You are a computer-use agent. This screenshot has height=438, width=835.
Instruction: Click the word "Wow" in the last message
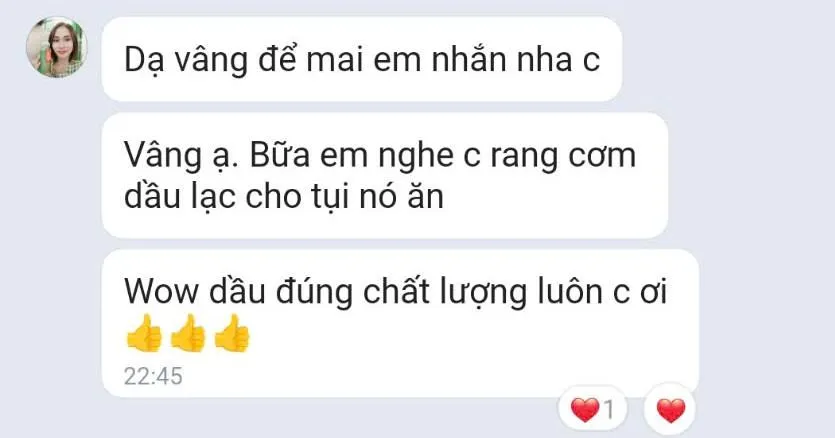point(162,292)
